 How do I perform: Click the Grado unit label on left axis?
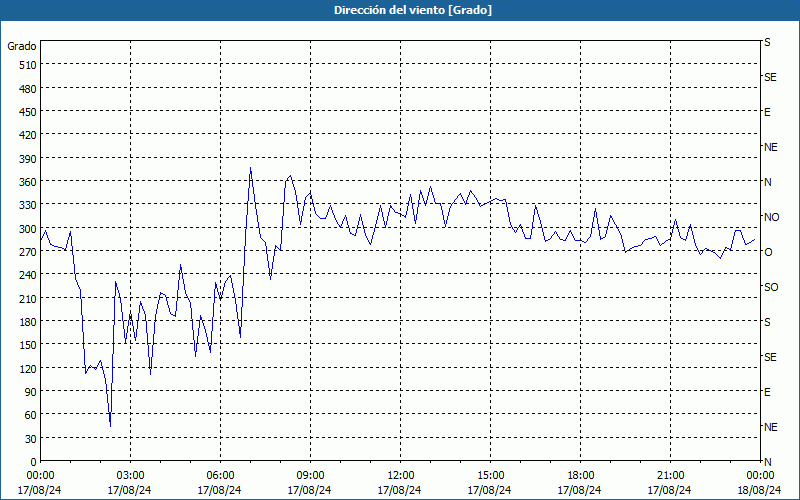tap(22, 46)
